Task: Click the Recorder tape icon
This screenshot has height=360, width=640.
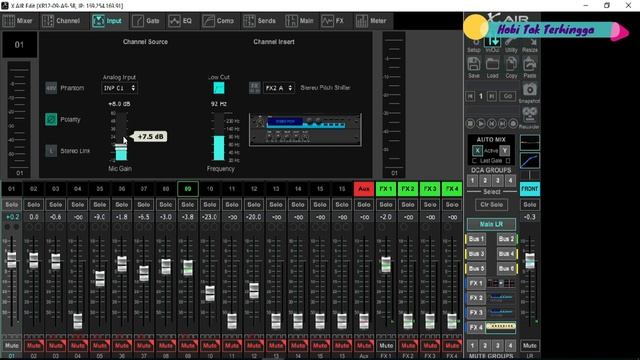Action: [x=529, y=115]
